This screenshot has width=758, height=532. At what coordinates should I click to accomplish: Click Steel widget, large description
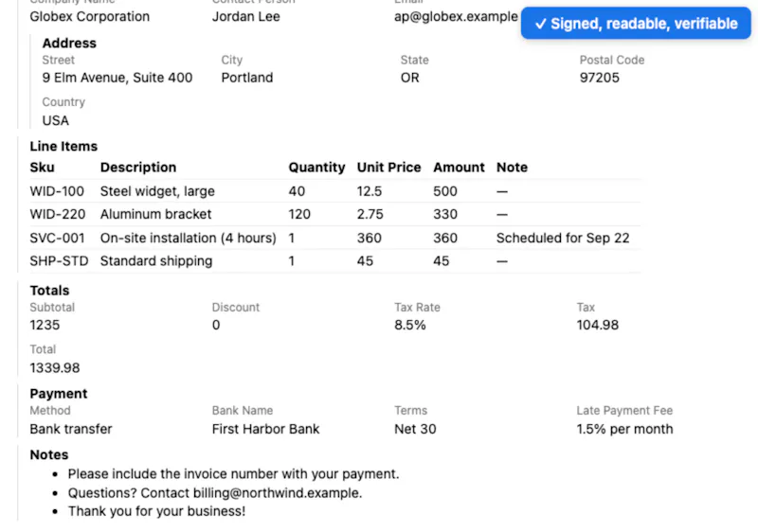point(157,191)
